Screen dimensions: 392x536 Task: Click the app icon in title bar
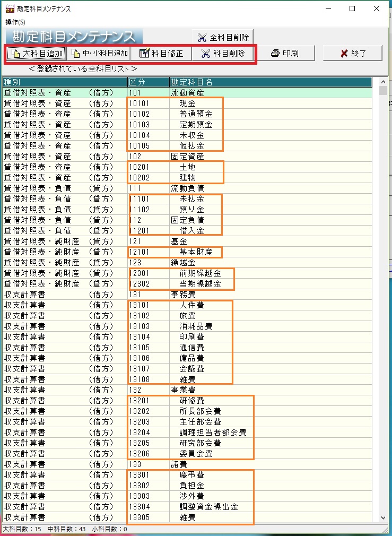click(x=8, y=9)
